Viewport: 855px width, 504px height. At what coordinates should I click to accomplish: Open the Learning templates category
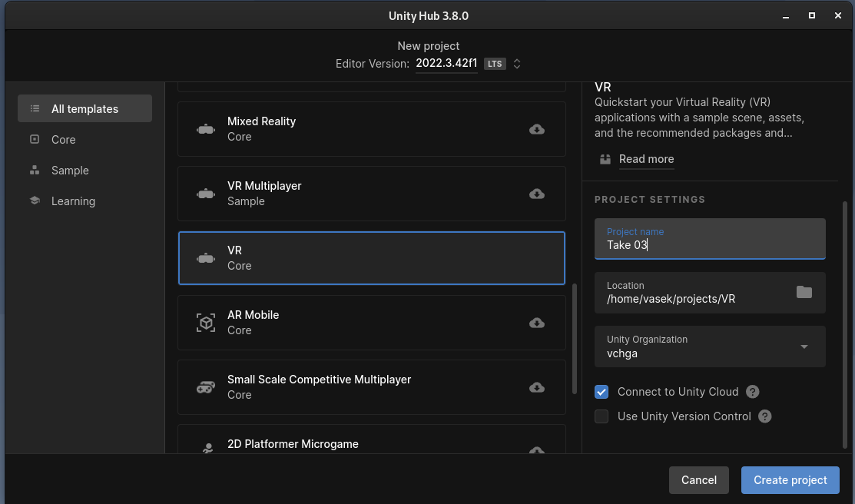click(73, 201)
